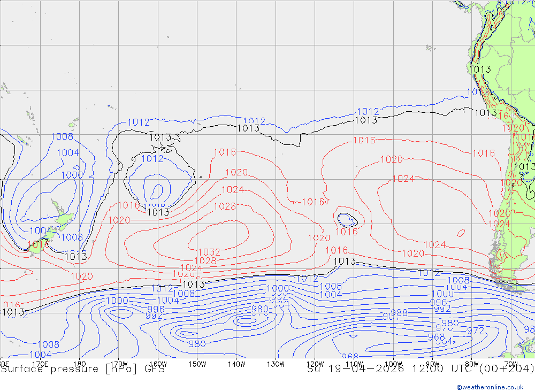Click the blue 1012 label inside the 160W low

[x=152, y=159]
